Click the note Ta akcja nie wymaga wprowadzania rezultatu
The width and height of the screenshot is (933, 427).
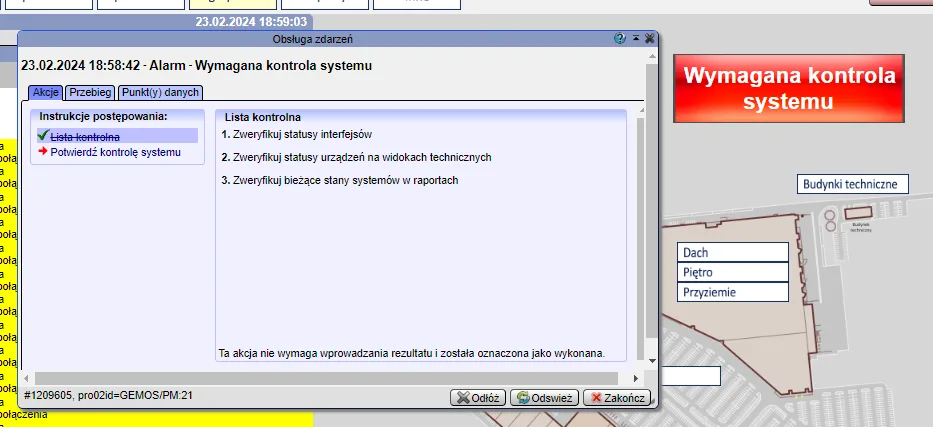(412, 353)
